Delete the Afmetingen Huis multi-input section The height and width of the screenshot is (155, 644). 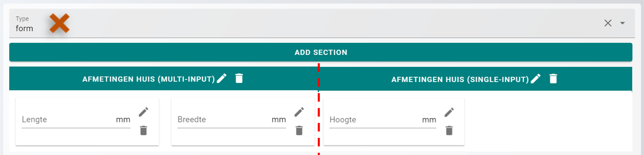pyautogui.click(x=239, y=79)
